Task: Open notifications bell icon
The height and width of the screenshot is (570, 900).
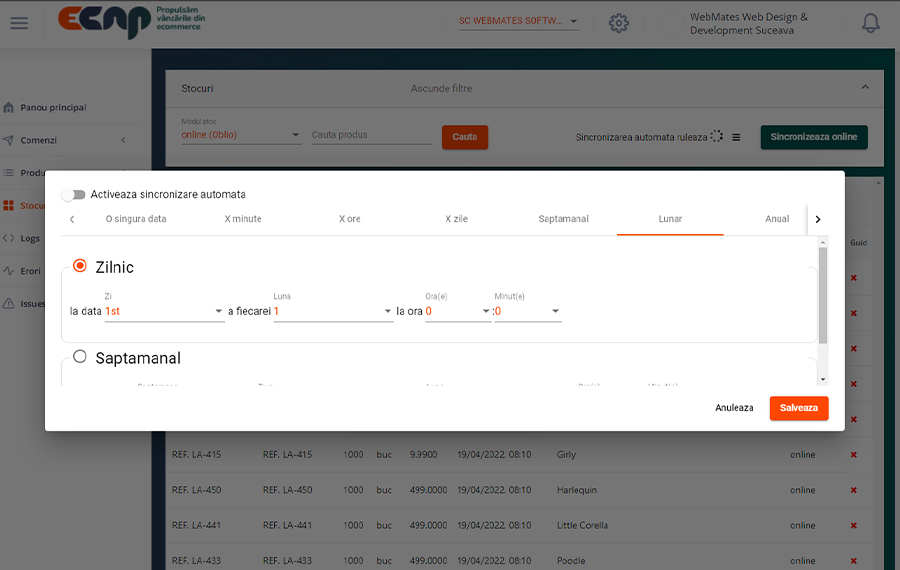Action: [x=871, y=23]
